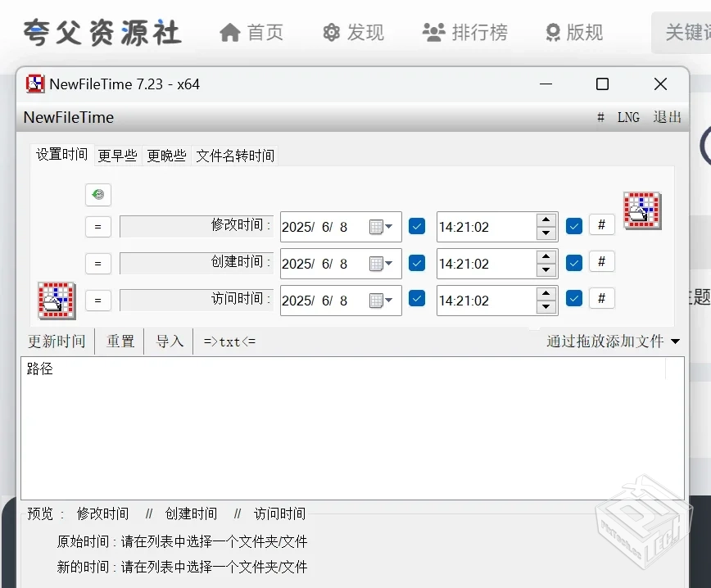711x588 pixels.
Task: Disable the time checkbox for 创建时间
Action: [573, 260]
